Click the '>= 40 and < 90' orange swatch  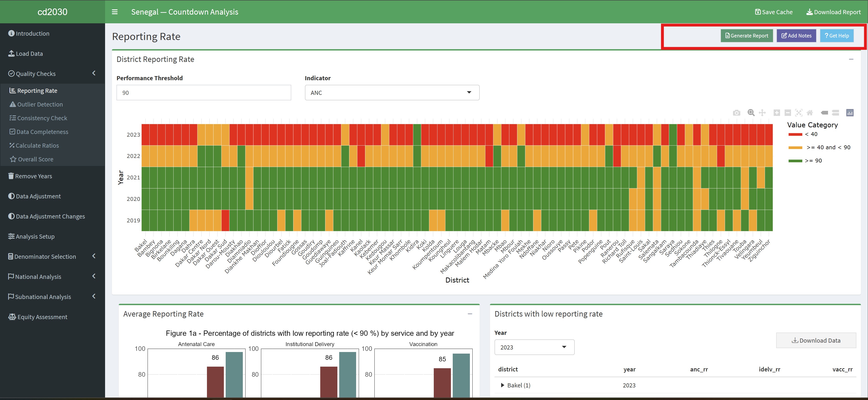pyautogui.click(x=795, y=147)
